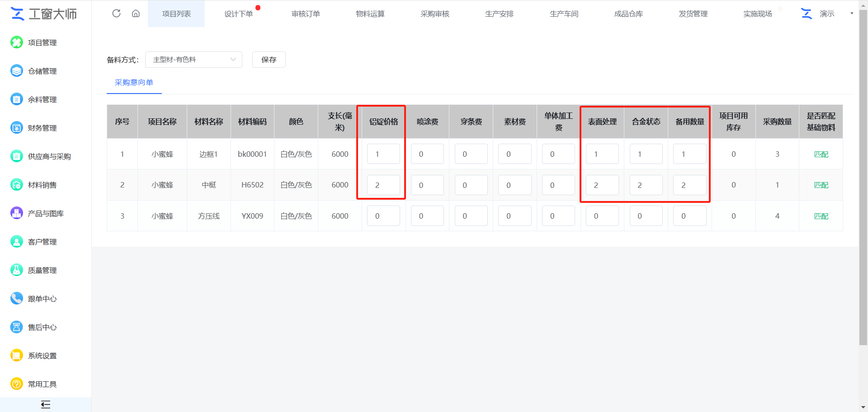
Task: Open 项目管理 sidebar icon
Action: pos(17,42)
